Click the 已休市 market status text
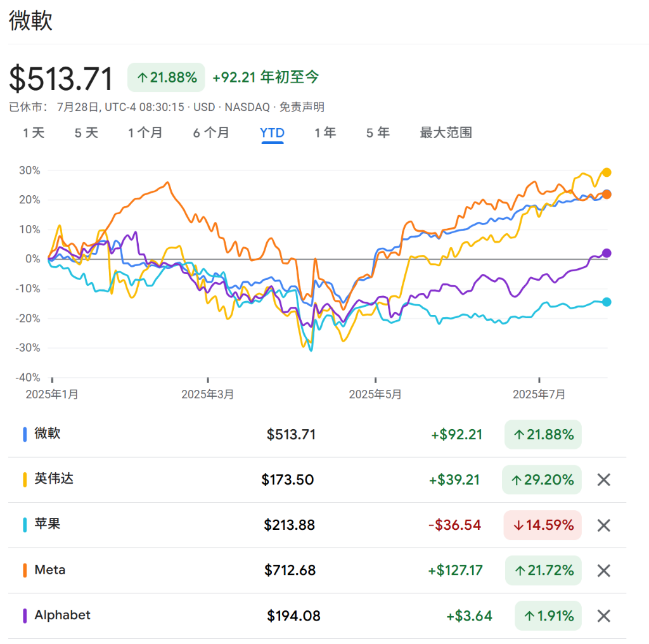This screenshot has height=644, width=649. (28, 107)
